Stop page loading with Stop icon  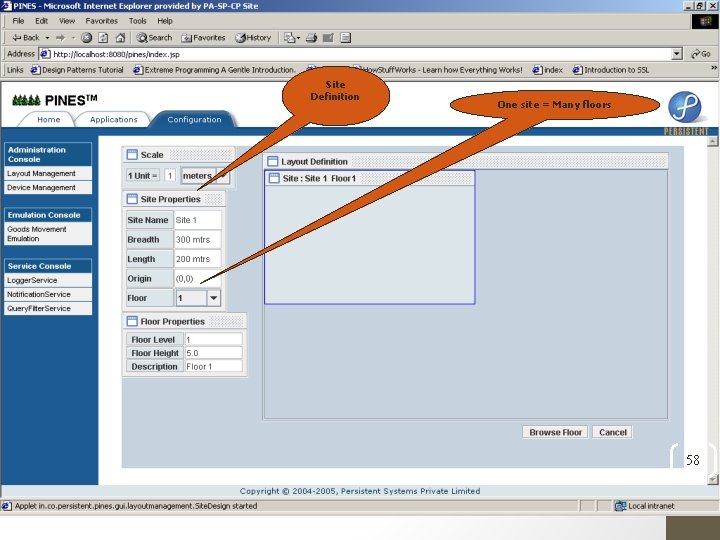click(x=86, y=38)
